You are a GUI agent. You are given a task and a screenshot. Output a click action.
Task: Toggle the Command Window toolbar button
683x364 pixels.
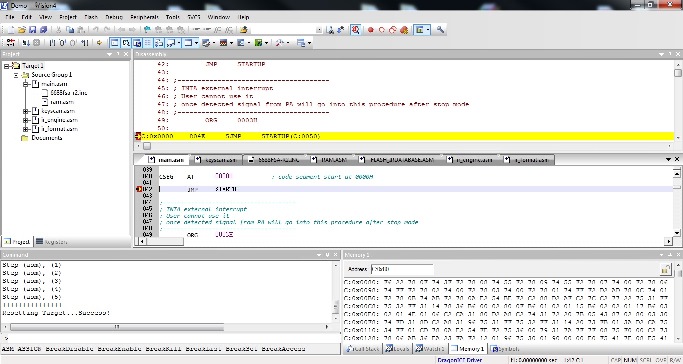click(x=115, y=43)
